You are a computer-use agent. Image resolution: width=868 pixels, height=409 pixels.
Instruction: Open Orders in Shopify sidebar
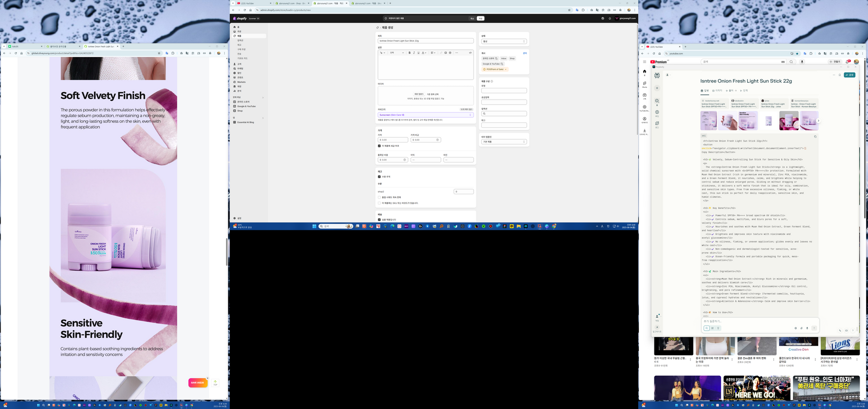point(249,31)
